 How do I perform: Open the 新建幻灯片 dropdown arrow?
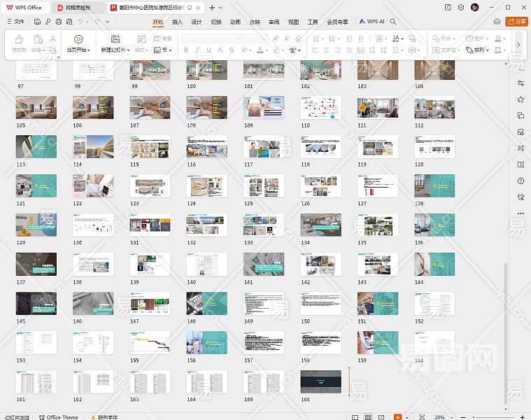pos(127,50)
